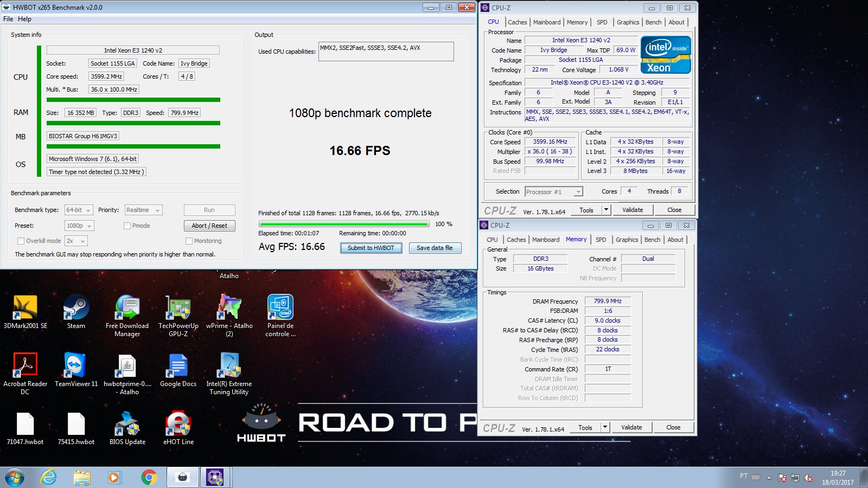Open the Benchmark type 64-bit dropdown

pyautogui.click(x=79, y=210)
